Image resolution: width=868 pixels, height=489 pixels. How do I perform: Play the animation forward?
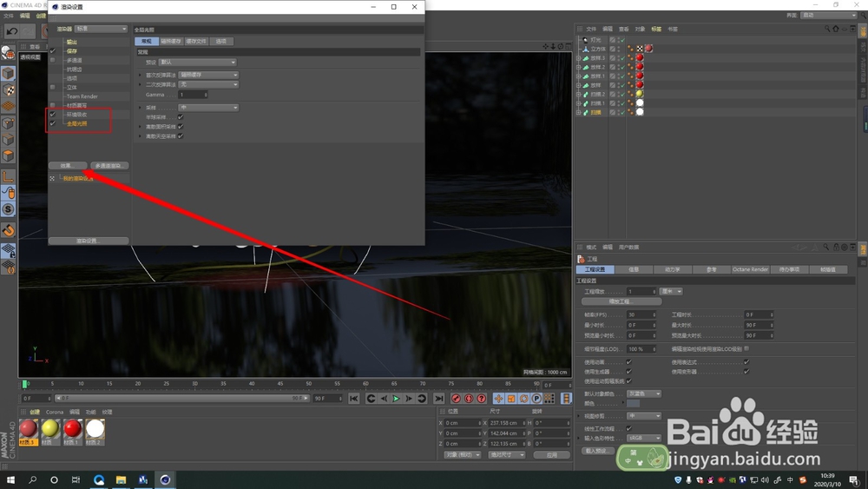396,398
